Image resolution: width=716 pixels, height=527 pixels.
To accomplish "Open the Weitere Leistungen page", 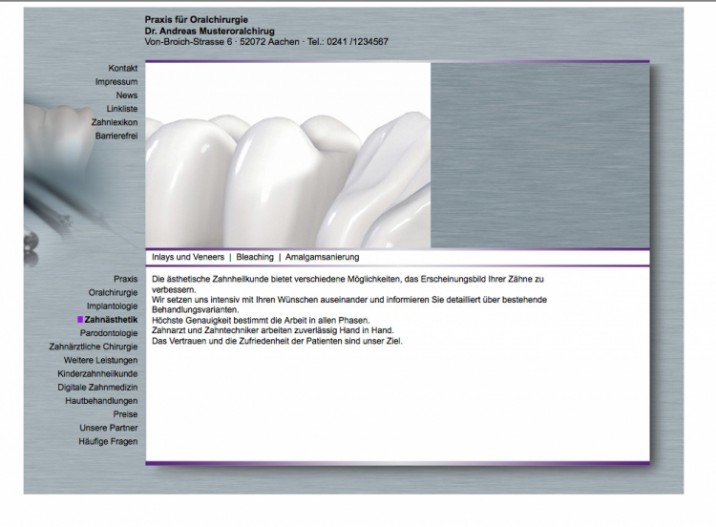I will [100, 360].
